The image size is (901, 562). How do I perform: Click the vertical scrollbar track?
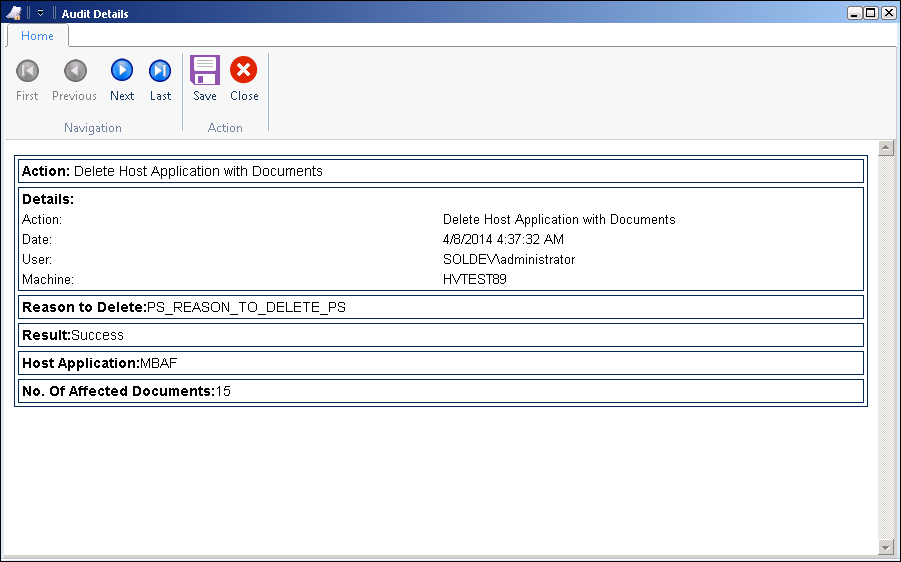pos(885,347)
